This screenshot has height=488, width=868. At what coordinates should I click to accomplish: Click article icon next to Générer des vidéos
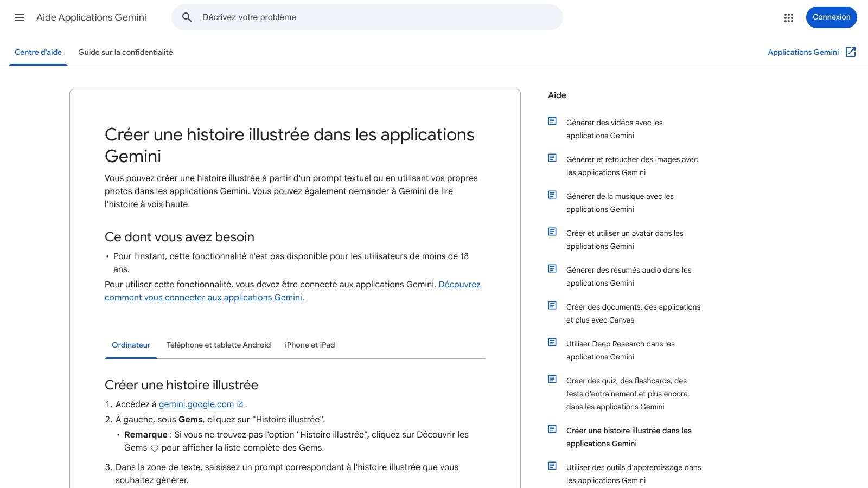click(552, 121)
